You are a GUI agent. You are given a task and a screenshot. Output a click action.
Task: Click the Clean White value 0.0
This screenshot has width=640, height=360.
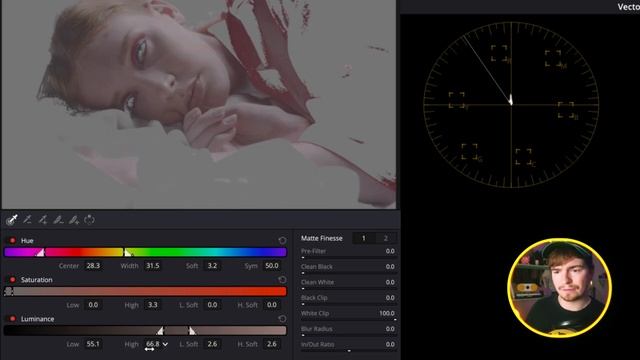click(x=390, y=282)
